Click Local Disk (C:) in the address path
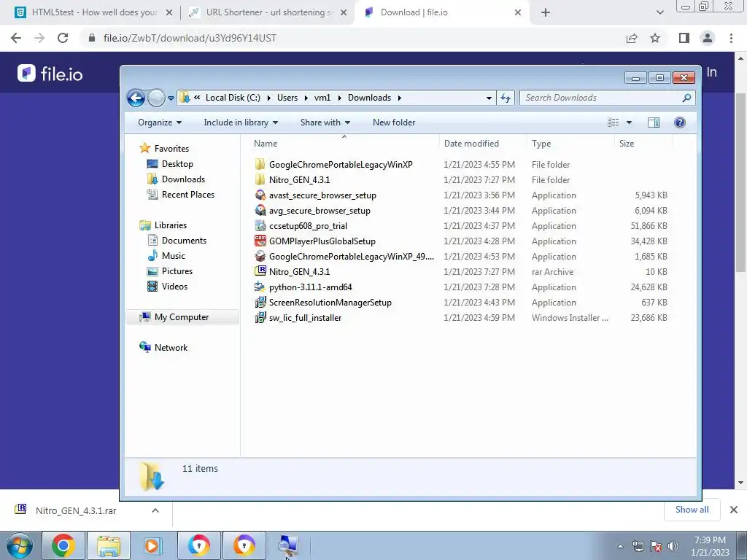This screenshot has height=560, width=747. (233, 98)
